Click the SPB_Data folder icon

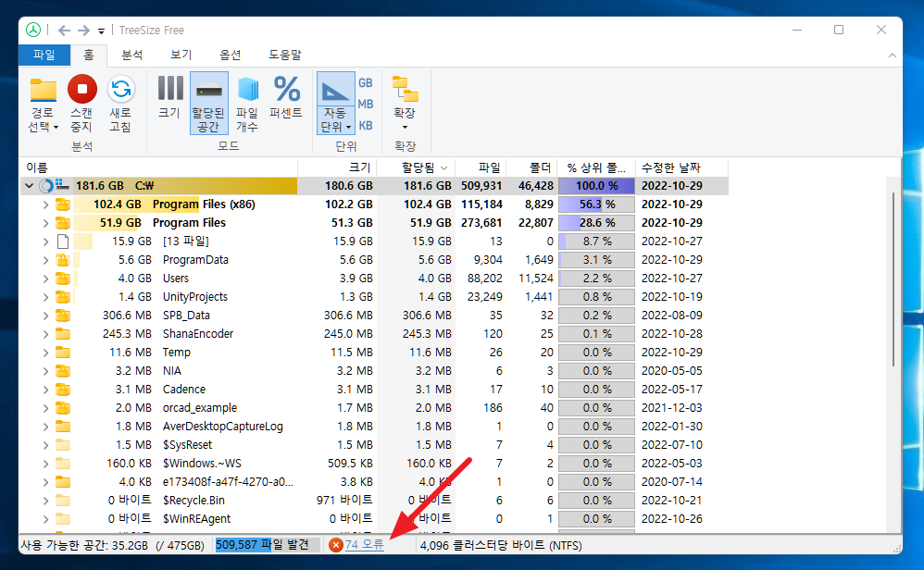pyautogui.click(x=63, y=316)
